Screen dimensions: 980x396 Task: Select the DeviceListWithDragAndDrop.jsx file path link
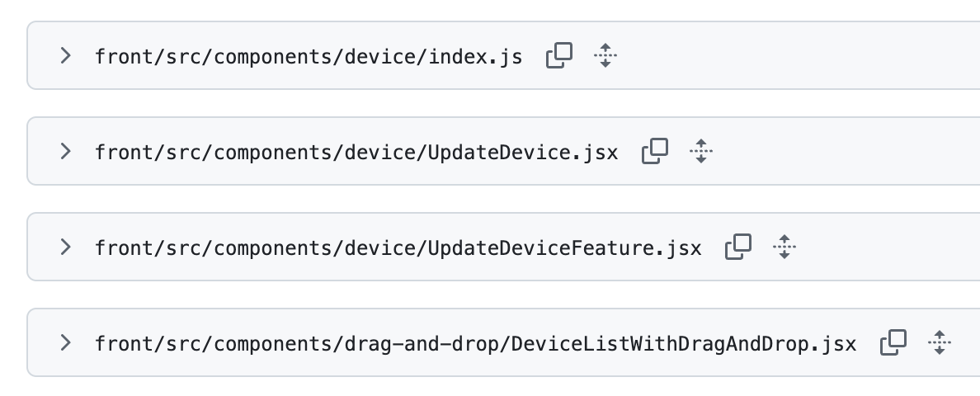[476, 343]
